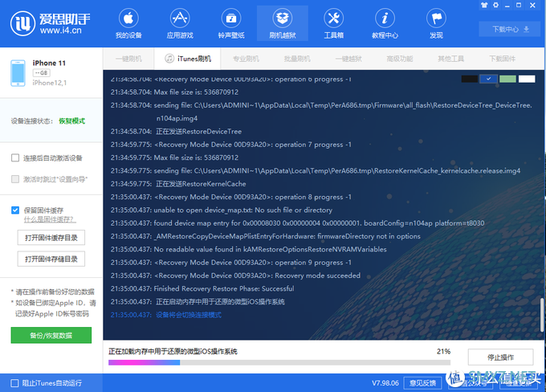Screen dimensions: 546x392
Task: Switch to 下载固件 tab
Action: 502,59
